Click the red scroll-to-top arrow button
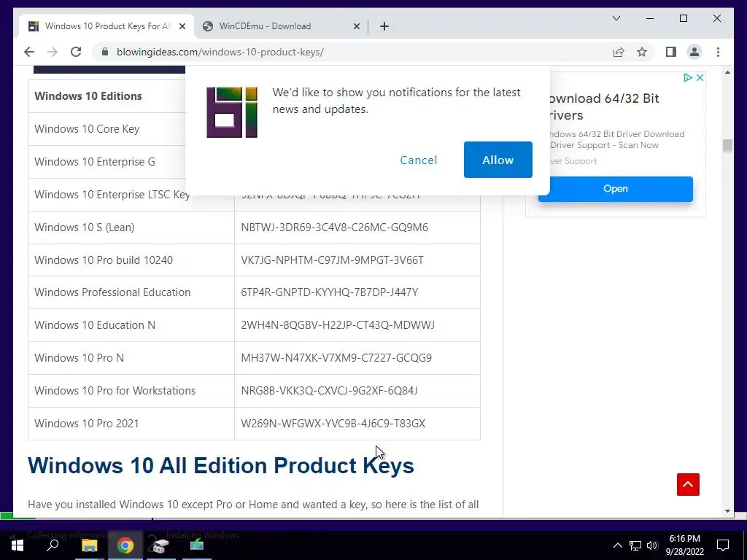Screen dimensions: 747x560 688,484
